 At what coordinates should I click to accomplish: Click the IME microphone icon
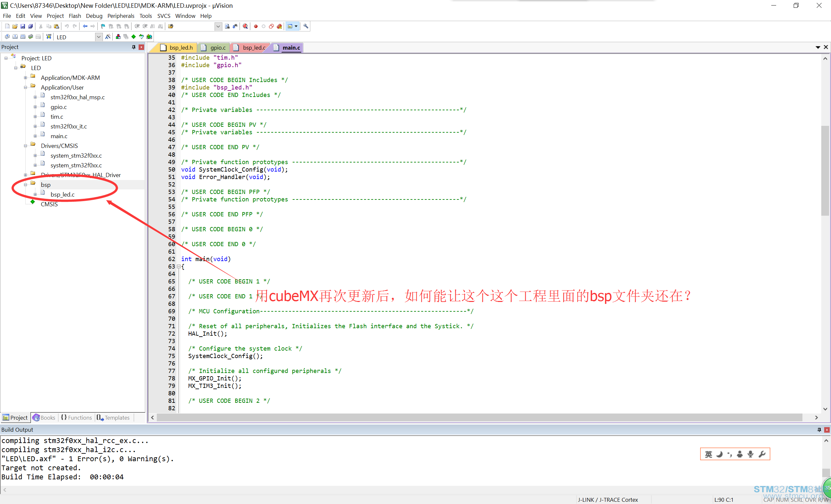(750, 454)
